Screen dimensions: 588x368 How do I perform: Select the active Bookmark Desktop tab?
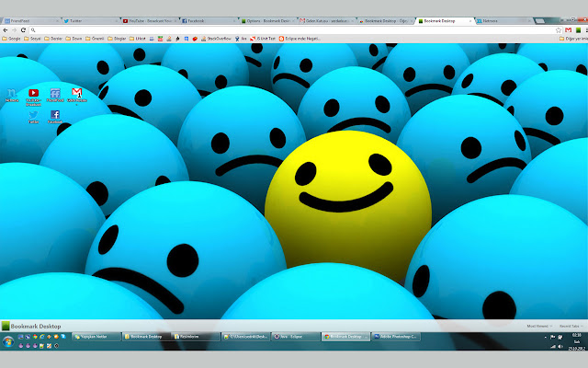point(445,21)
